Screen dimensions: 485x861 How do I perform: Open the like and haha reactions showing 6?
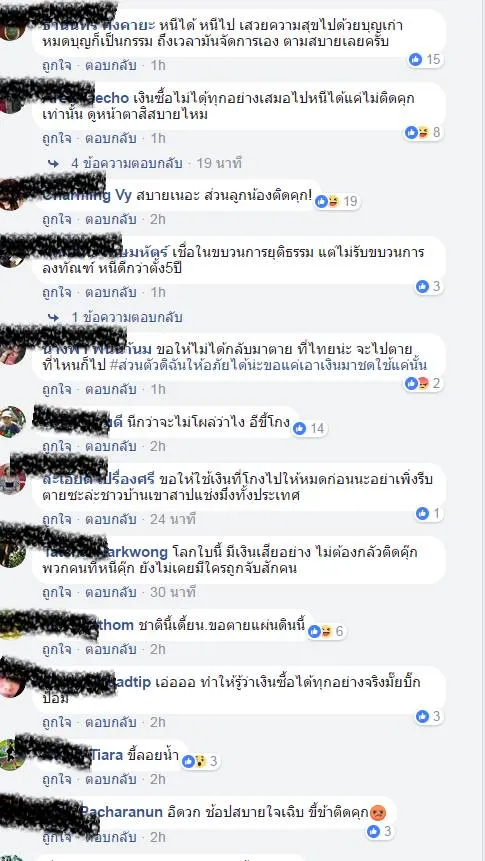click(326, 631)
